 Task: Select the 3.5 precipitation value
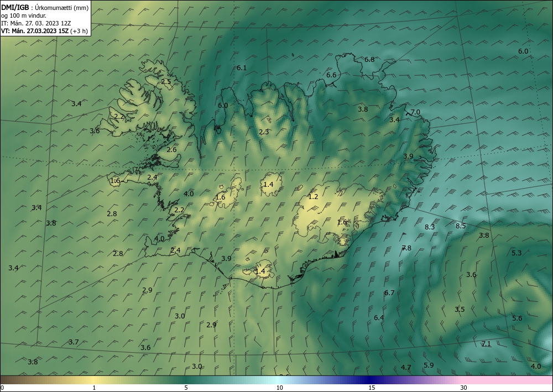pos(460,309)
